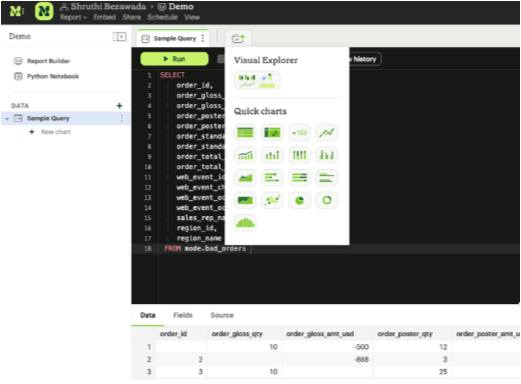The height and width of the screenshot is (384, 521).
Task: Pick the combined line and bar chart
Action: pyautogui.click(x=245, y=155)
